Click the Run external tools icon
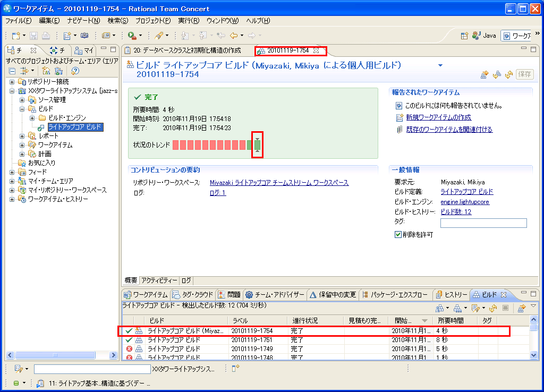The width and height of the screenshot is (544, 392). coord(132,36)
